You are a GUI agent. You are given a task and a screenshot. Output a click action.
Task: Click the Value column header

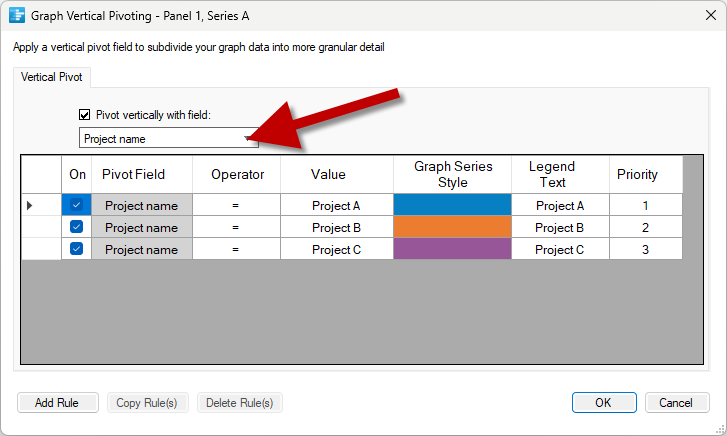click(337, 174)
